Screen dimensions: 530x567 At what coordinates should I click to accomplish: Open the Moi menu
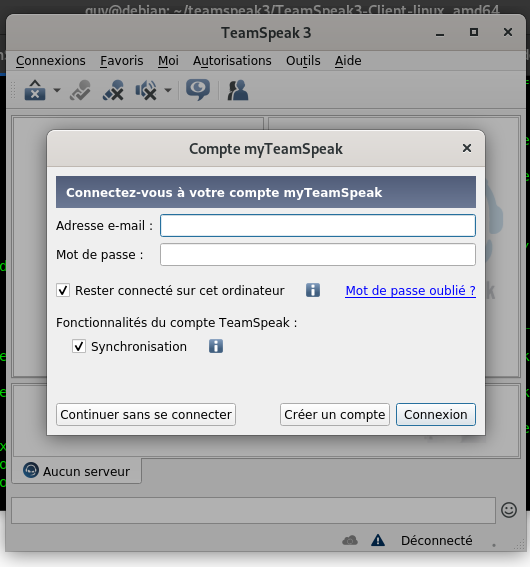pyautogui.click(x=168, y=61)
